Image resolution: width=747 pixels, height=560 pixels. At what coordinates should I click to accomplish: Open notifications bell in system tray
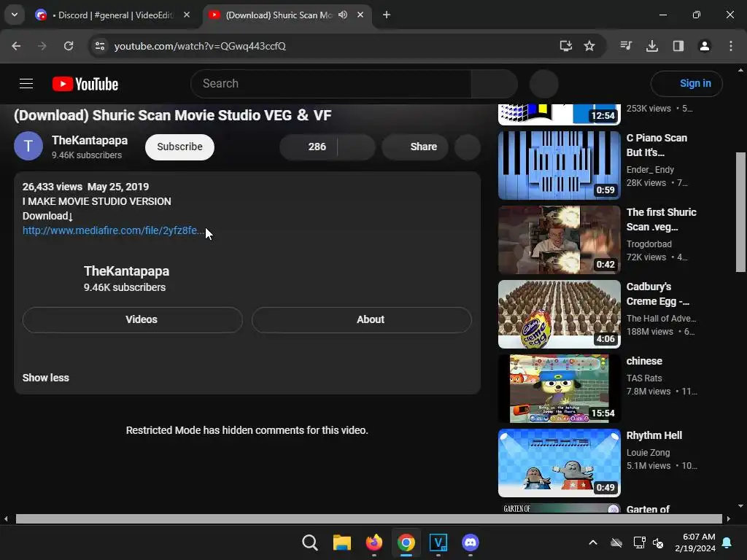point(727,542)
